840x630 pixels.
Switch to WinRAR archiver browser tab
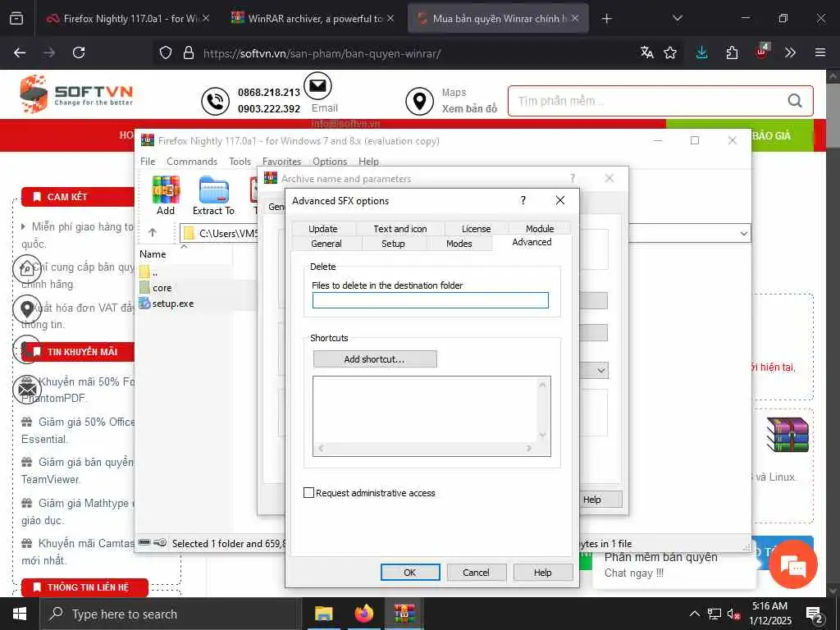click(x=314, y=19)
